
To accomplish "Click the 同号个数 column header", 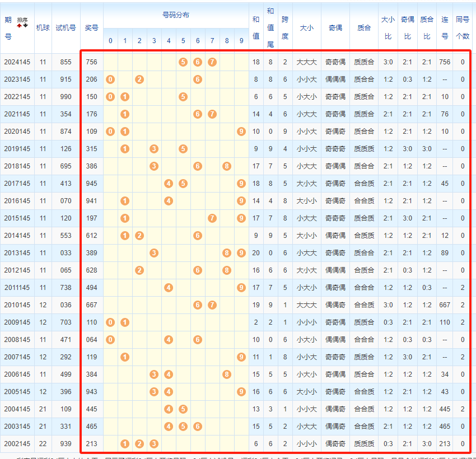I will [463, 27].
